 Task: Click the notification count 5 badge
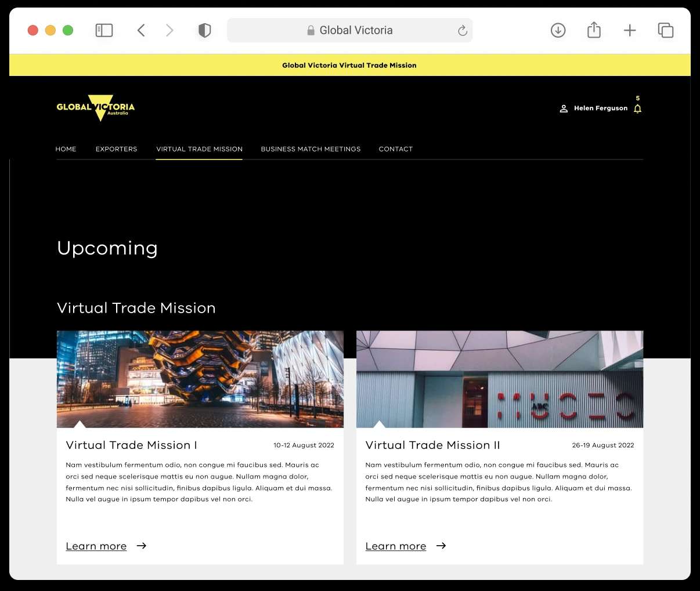click(x=638, y=99)
